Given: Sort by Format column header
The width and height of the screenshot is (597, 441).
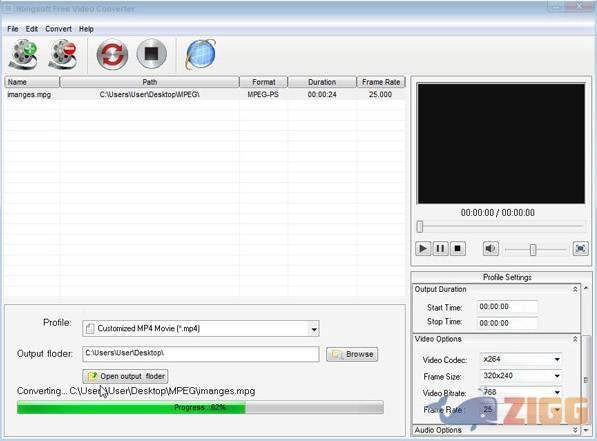Looking at the screenshot, I should point(263,82).
